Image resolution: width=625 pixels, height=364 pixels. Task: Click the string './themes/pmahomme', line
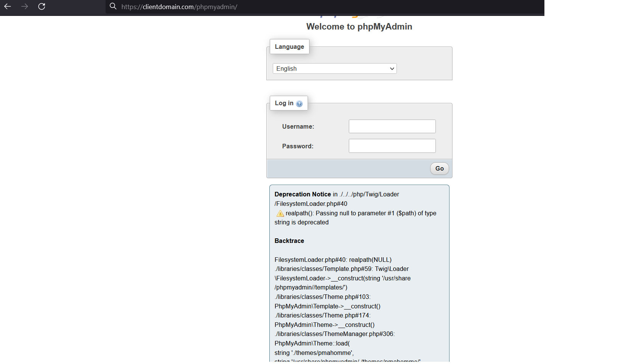pos(314,353)
